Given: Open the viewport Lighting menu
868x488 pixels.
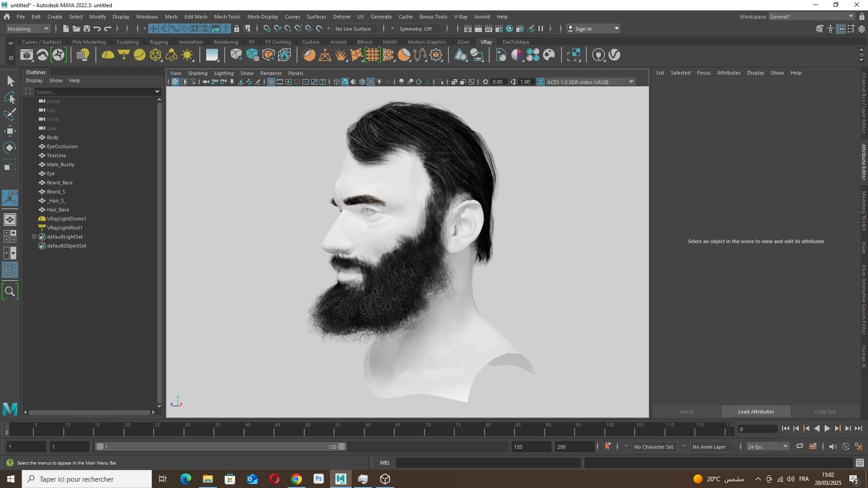Looking at the screenshot, I should pos(224,73).
